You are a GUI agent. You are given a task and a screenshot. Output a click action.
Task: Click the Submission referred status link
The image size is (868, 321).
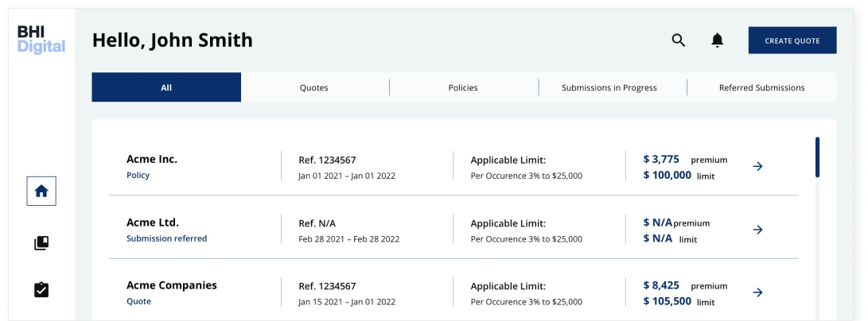[x=166, y=238]
